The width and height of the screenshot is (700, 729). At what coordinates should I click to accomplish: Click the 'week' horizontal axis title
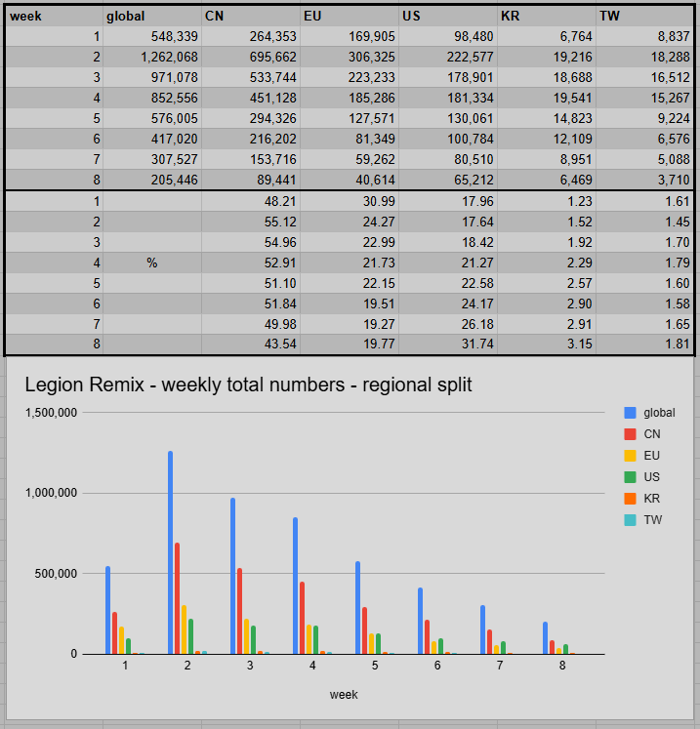pos(344,695)
